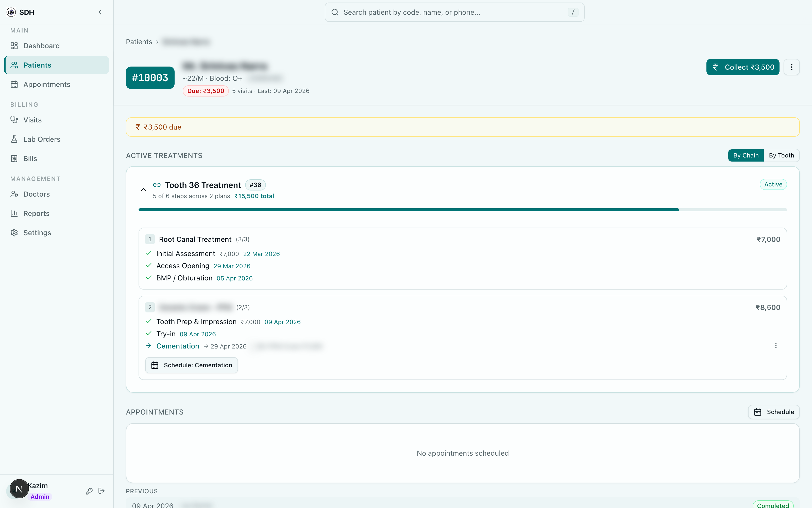Click the Lab Orders flask icon
This screenshot has height=508, width=812.
coord(14,139)
